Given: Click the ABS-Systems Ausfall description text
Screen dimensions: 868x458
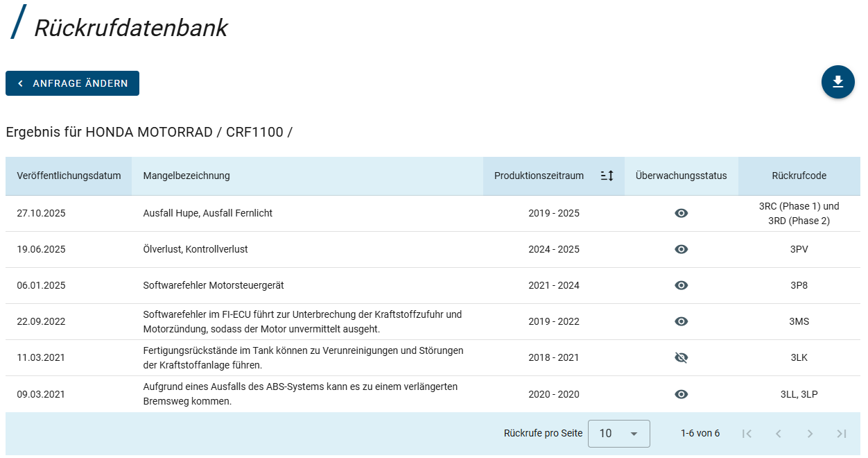Looking at the screenshot, I should (300, 393).
